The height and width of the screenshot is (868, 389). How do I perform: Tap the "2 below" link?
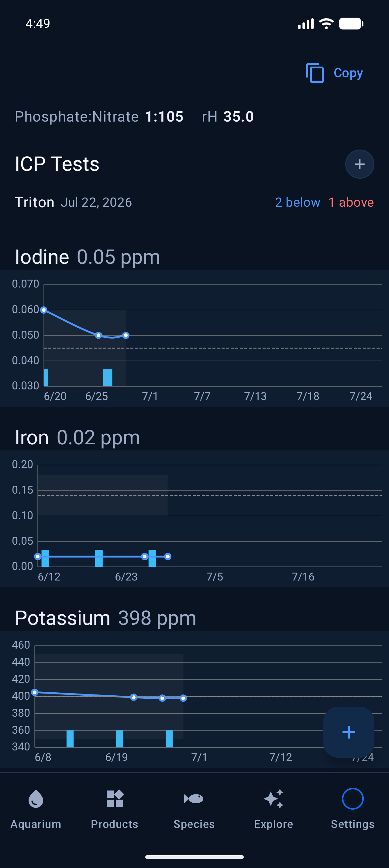pos(298,202)
